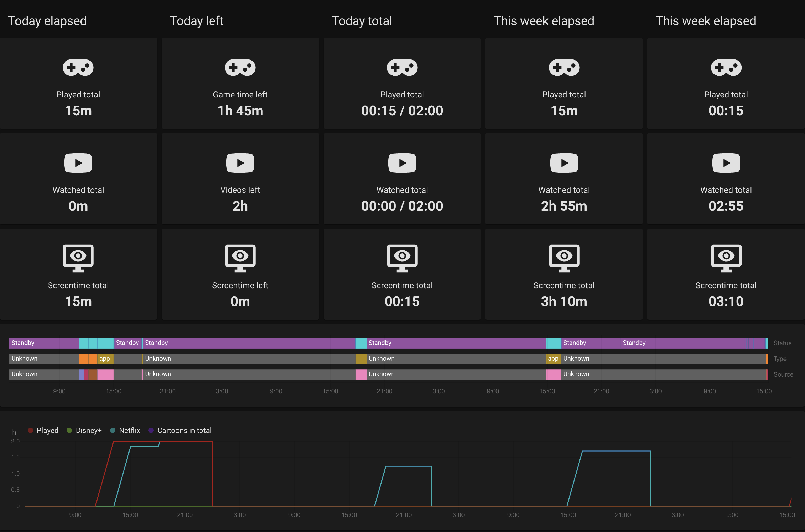The width and height of the screenshot is (805, 532).
Task: Click monitor eye icon above Screentime left
Action: click(240, 258)
